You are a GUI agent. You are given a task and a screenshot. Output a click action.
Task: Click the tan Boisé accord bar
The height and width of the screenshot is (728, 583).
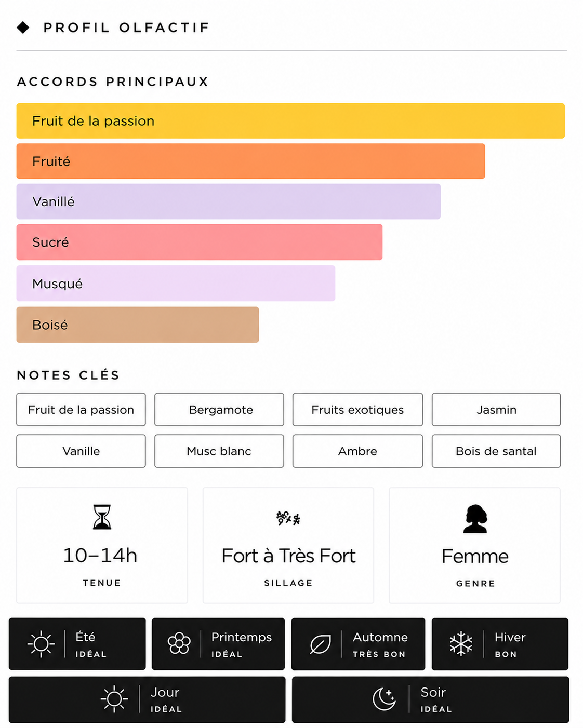coord(138,325)
